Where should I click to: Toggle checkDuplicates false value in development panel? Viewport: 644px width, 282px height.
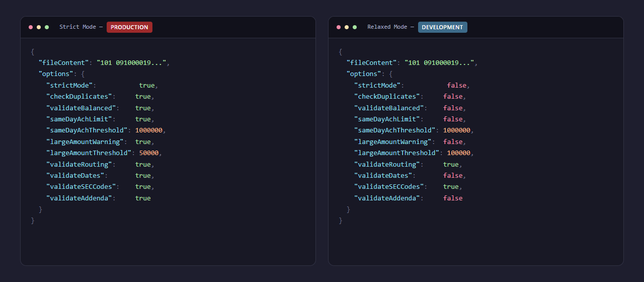[453, 97]
